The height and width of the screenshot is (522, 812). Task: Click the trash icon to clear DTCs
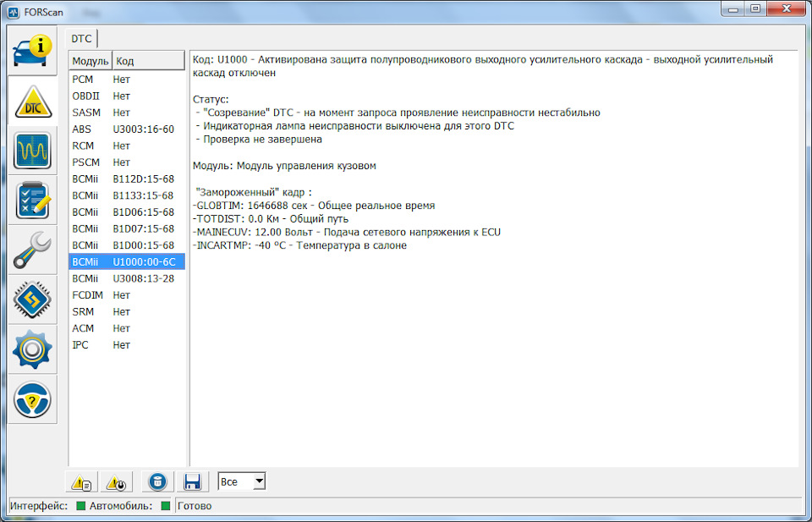point(157,482)
